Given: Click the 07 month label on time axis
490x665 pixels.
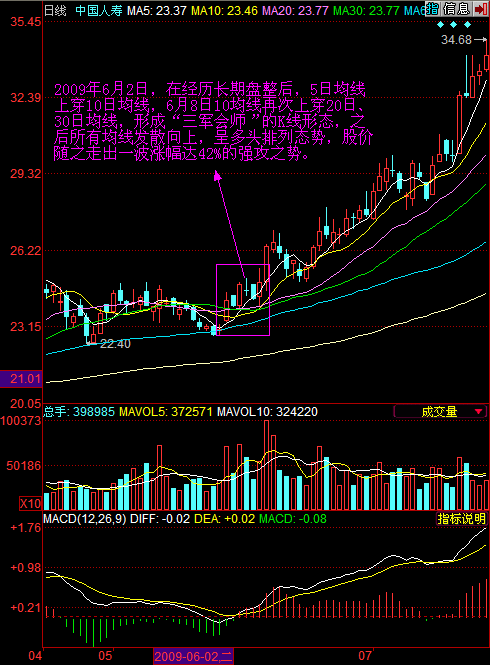Looking at the screenshot, I should [x=365, y=656].
